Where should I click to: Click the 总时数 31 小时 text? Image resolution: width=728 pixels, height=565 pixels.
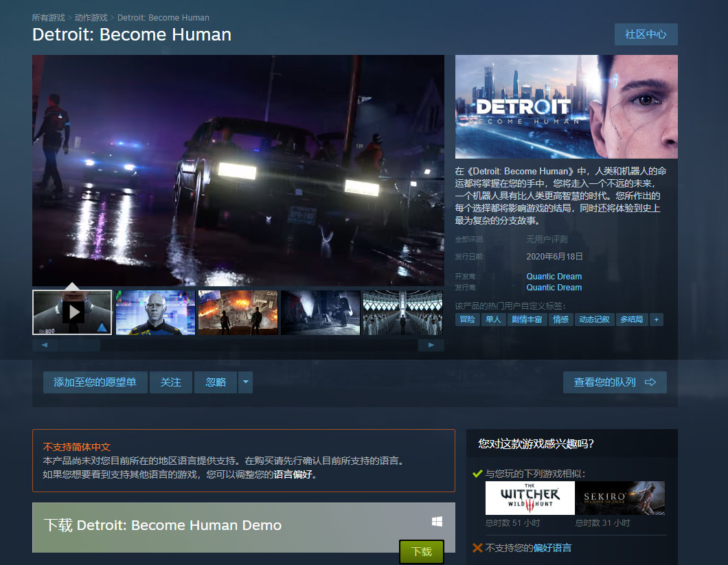click(x=602, y=522)
